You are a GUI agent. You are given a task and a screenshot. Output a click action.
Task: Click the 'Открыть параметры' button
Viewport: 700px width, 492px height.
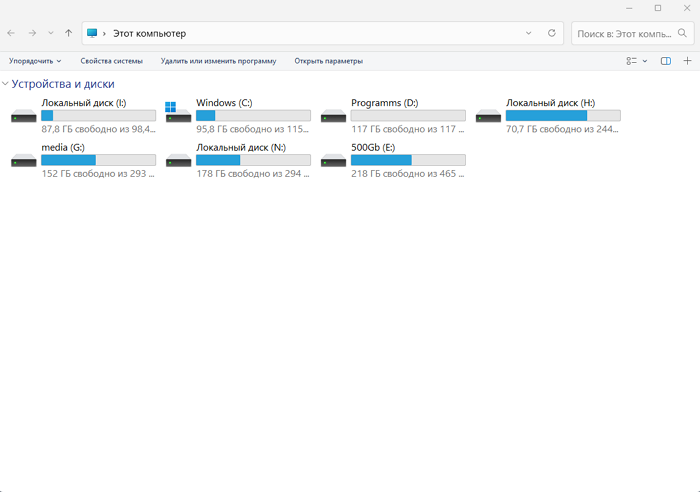[x=328, y=61]
